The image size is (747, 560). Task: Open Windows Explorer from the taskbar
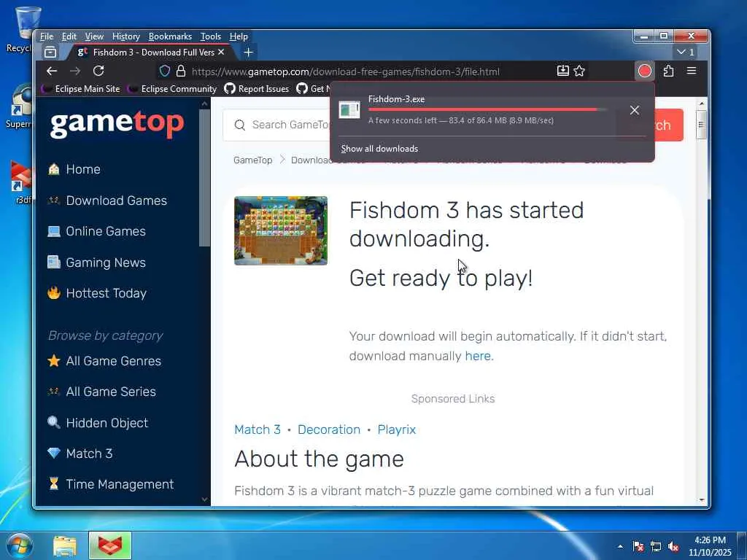click(x=65, y=545)
